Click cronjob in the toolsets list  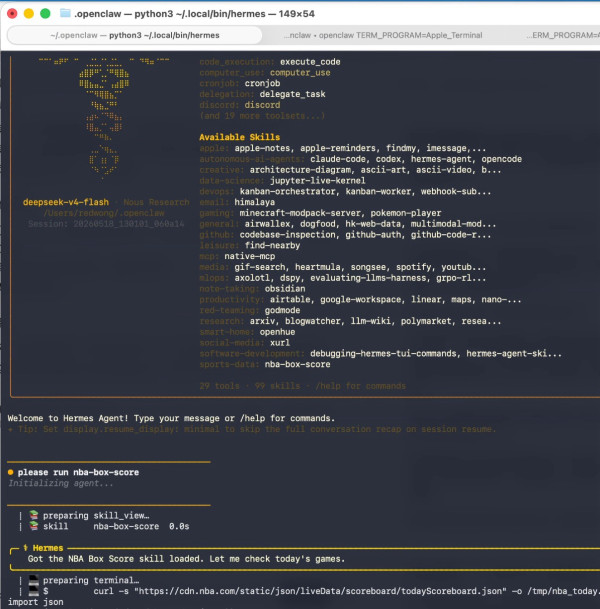[x=263, y=84]
